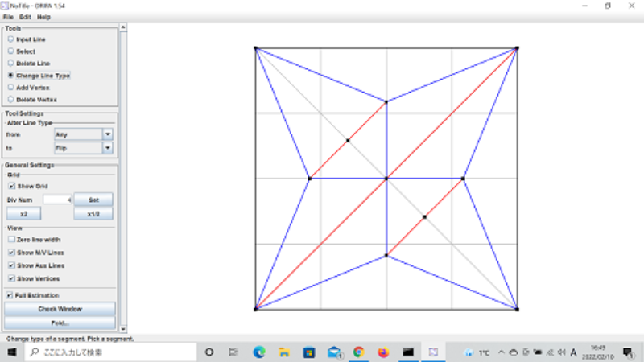
Task: Select the Input Line tool
Action: [10, 39]
